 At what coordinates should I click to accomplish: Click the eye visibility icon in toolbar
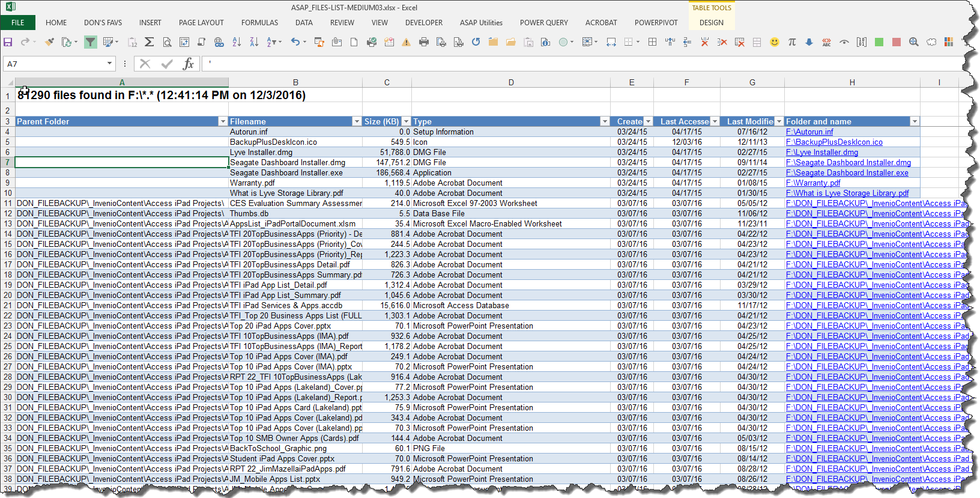click(844, 42)
